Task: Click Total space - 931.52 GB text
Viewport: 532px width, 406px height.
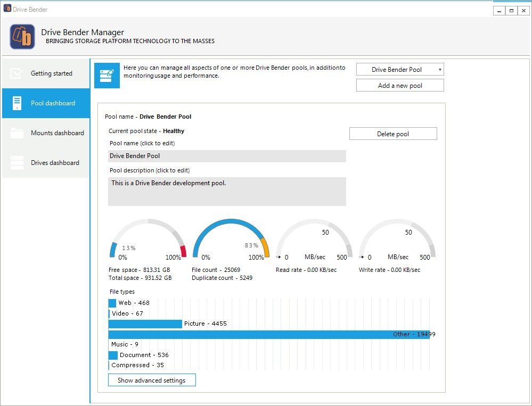Action: tap(140, 278)
